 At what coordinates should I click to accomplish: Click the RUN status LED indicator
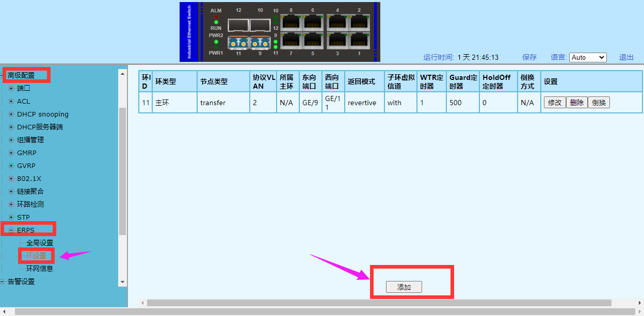tap(216, 23)
